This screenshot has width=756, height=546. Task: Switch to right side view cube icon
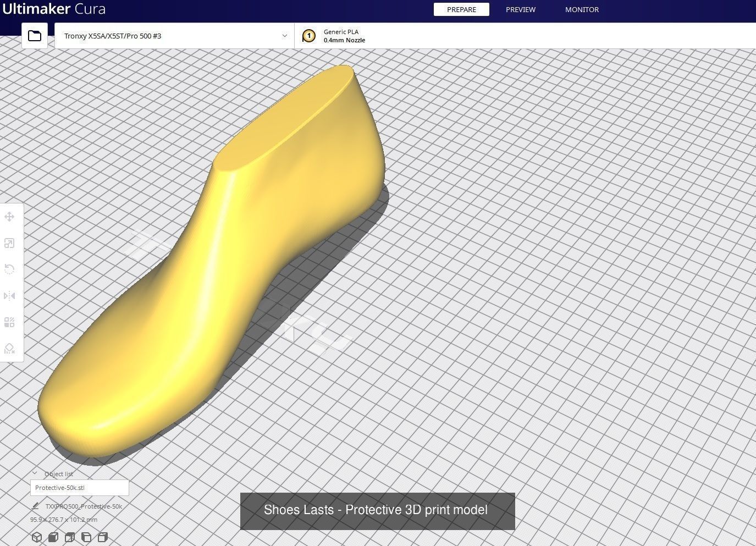(x=103, y=537)
